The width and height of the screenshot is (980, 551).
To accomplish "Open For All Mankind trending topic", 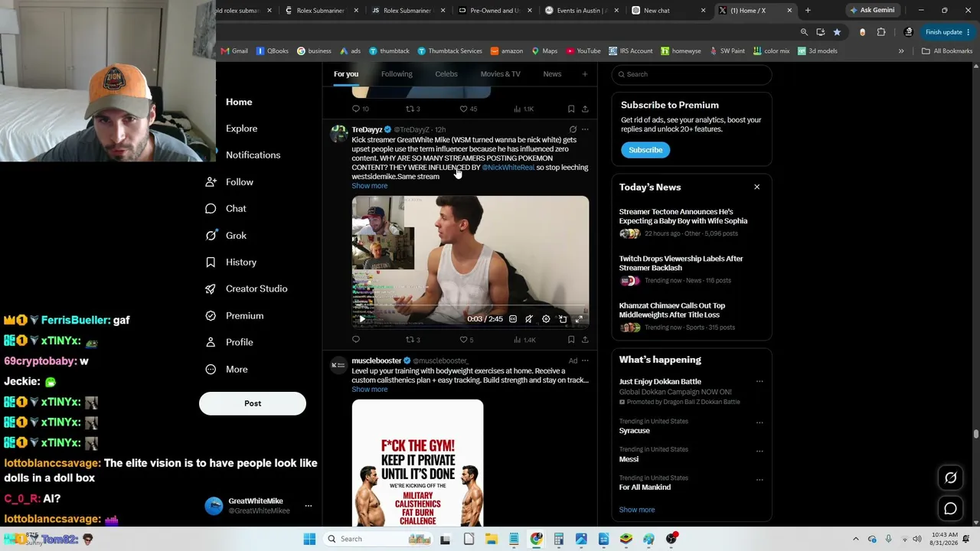I will click(x=645, y=487).
